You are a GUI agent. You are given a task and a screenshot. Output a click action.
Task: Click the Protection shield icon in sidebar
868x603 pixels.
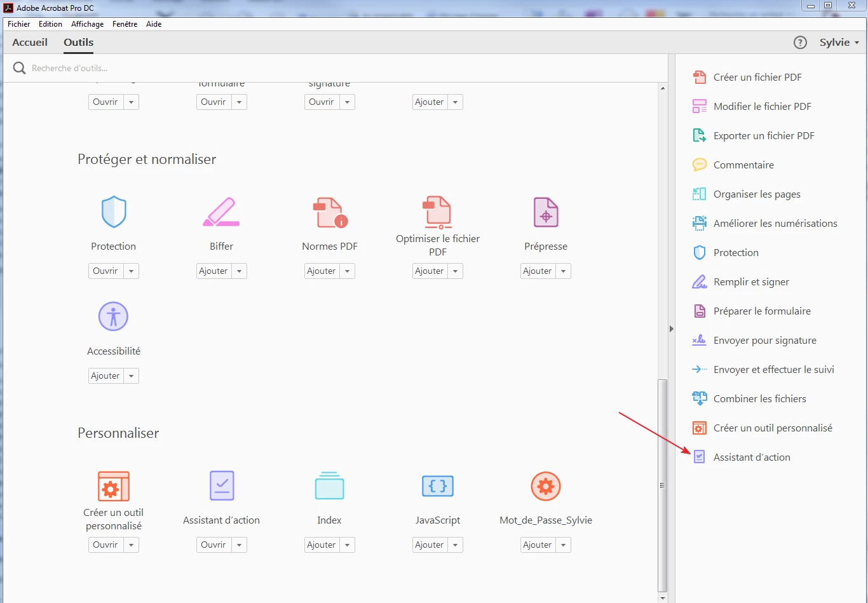point(699,252)
